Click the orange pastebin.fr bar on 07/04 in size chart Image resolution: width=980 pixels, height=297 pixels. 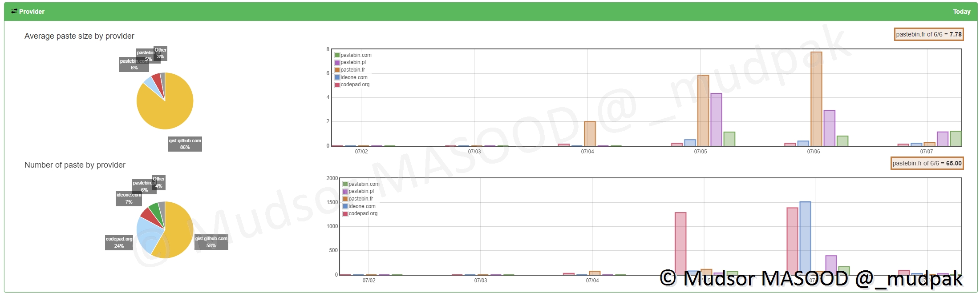[590, 133]
